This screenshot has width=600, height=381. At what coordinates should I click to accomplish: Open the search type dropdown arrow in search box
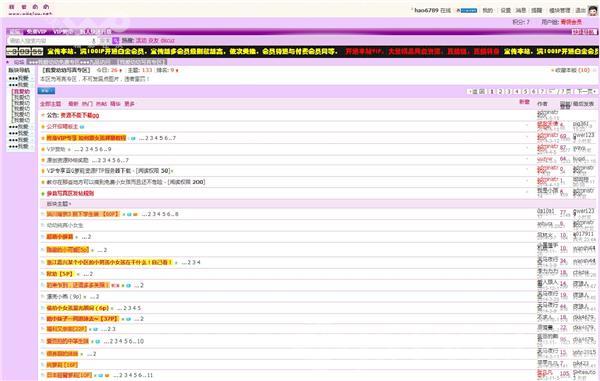tap(94, 41)
